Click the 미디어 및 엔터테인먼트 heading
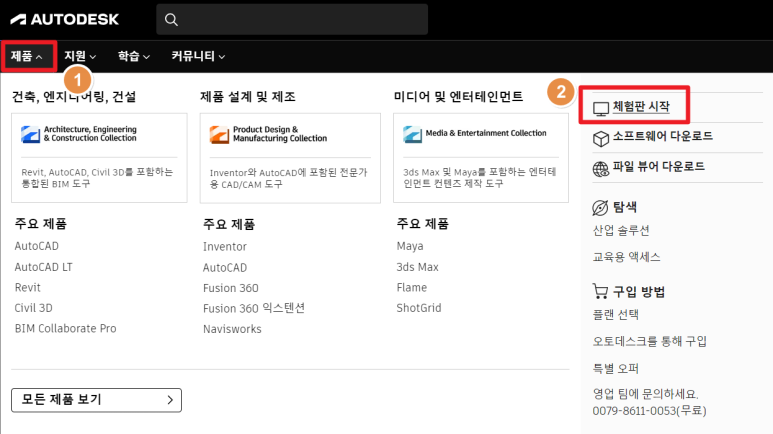773x434 pixels. pos(458,96)
